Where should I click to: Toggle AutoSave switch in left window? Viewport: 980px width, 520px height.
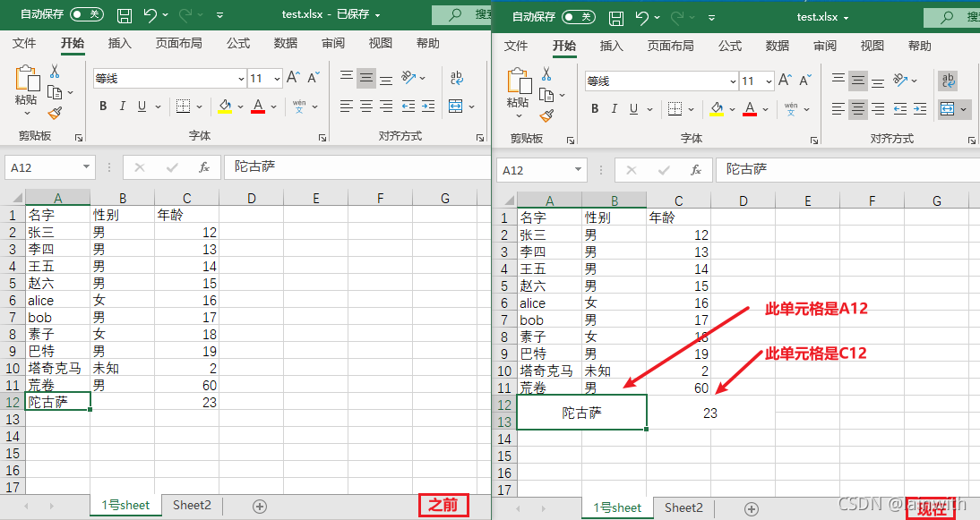click(x=87, y=14)
